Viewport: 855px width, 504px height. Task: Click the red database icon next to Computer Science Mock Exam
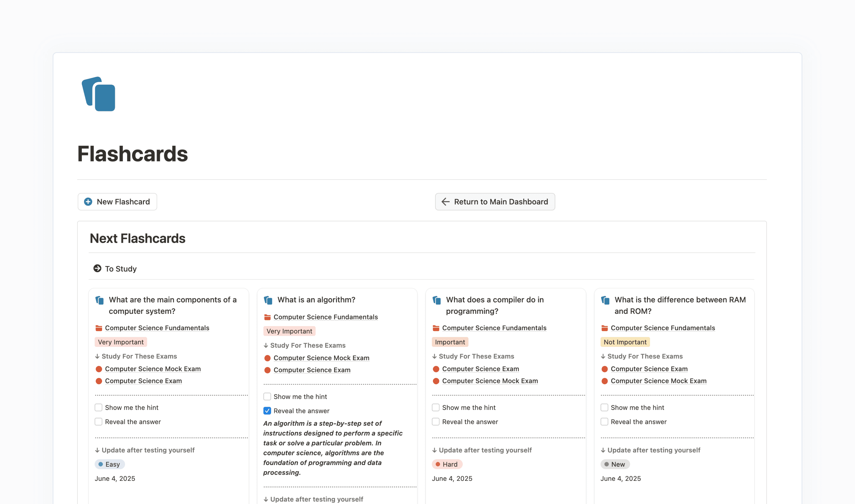pos(99,369)
